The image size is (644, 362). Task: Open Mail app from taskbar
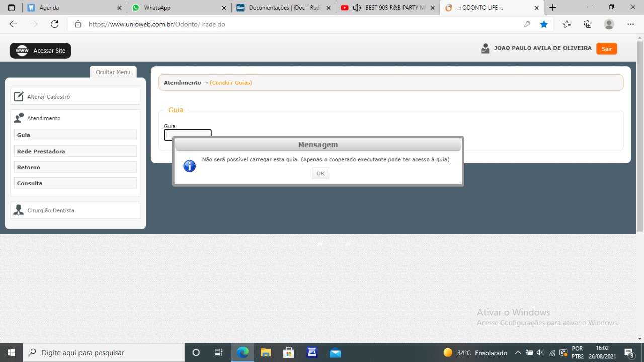tap(335, 352)
